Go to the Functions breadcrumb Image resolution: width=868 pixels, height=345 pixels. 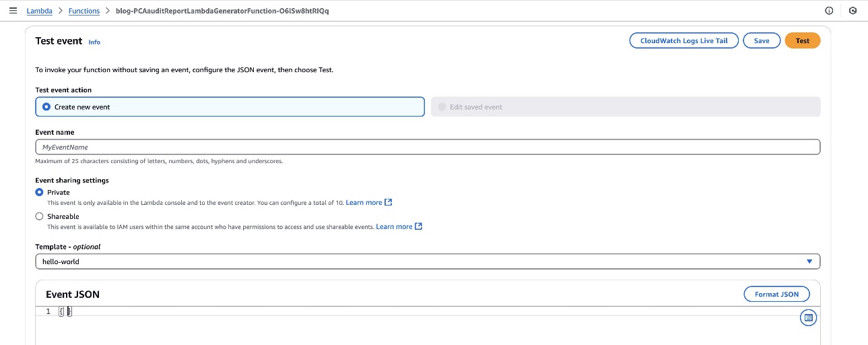84,11
